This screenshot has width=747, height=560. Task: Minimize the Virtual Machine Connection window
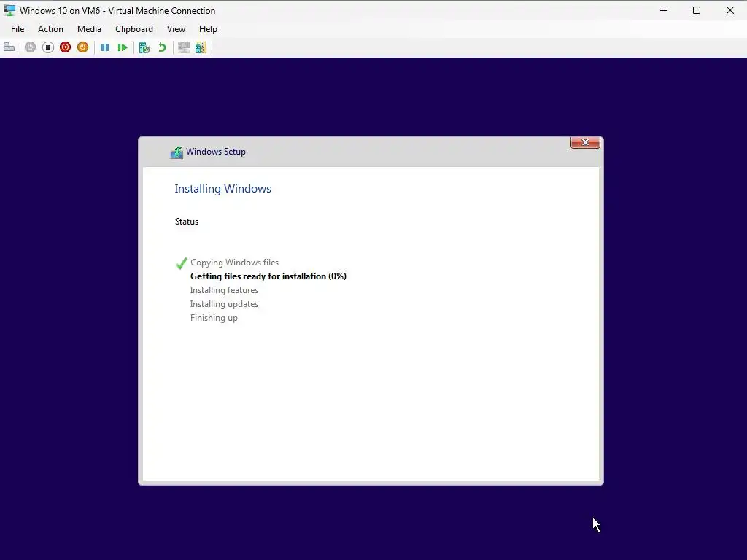[x=664, y=10]
